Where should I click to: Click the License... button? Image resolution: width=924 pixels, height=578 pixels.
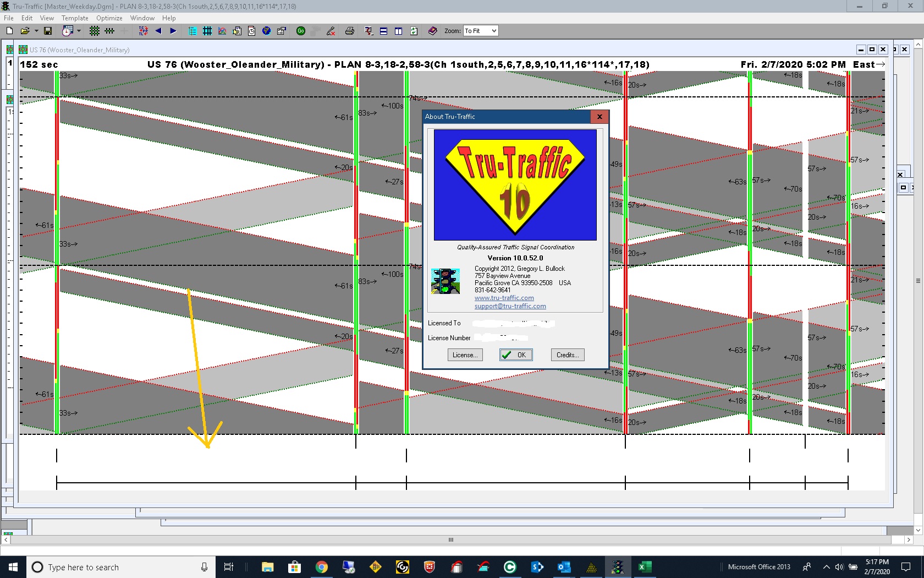point(465,355)
